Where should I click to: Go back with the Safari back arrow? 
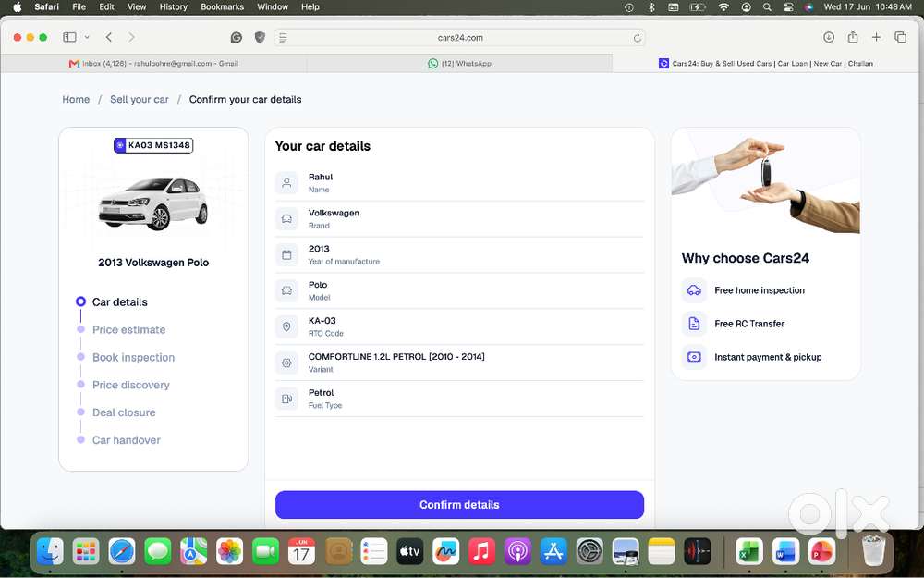tap(109, 37)
